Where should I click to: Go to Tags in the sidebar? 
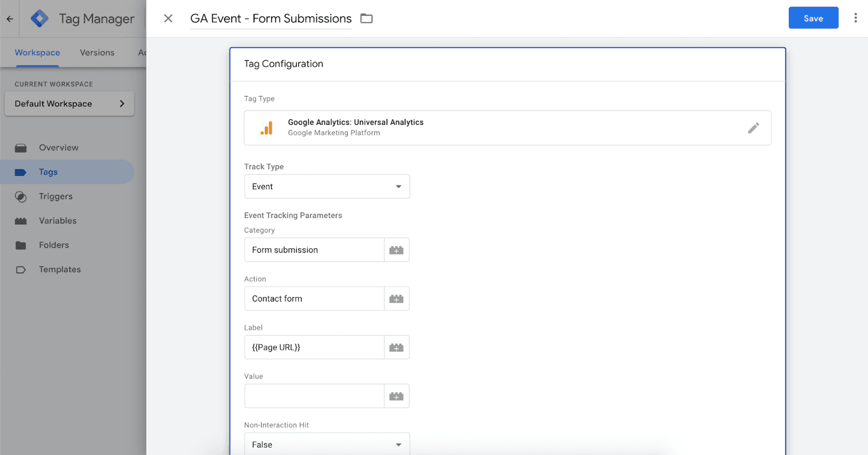pos(48,172)
